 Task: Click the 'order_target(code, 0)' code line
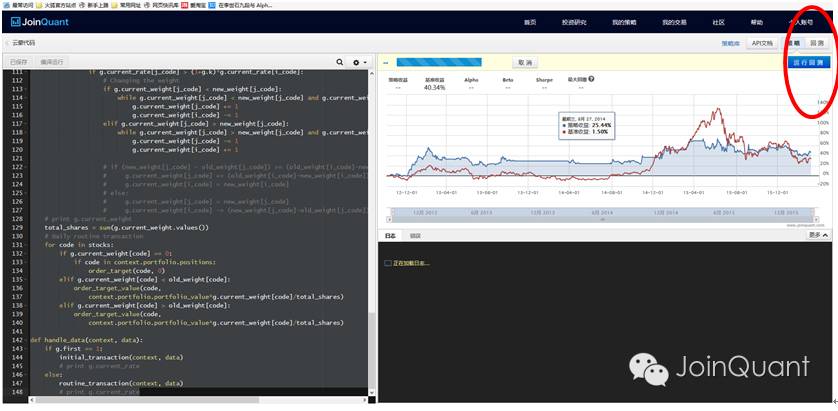point(126,271)
